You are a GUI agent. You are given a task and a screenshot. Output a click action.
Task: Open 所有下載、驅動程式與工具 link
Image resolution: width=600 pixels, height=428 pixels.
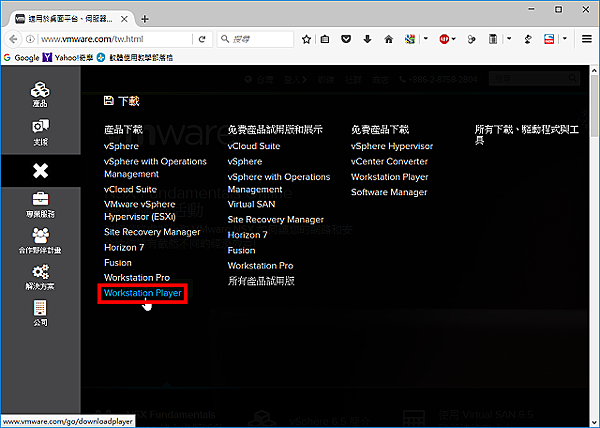click(x=527, y=135)
